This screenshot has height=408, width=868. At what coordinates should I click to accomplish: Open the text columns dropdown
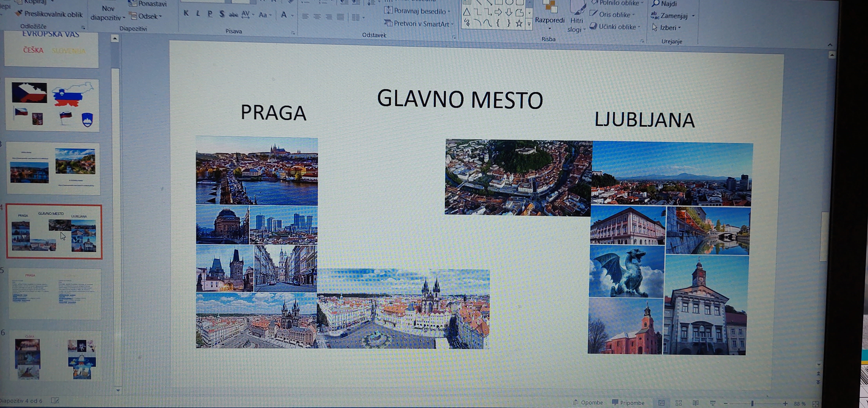[x=358, y=17]
